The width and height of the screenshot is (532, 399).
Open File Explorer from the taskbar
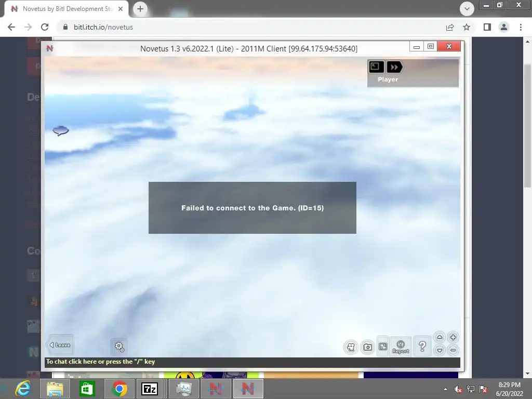tap(55, 389)
